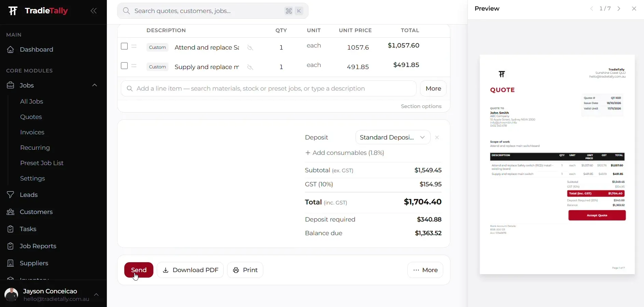Click More button beside line item search

click(433, 89)
